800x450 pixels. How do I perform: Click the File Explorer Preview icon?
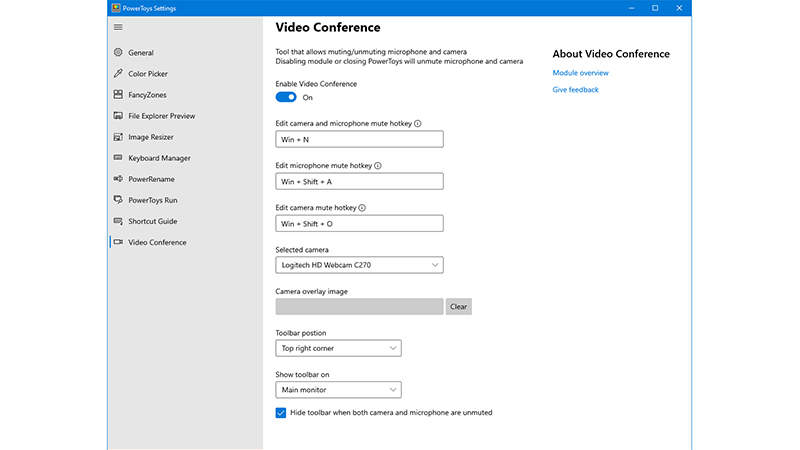(118, 115)
